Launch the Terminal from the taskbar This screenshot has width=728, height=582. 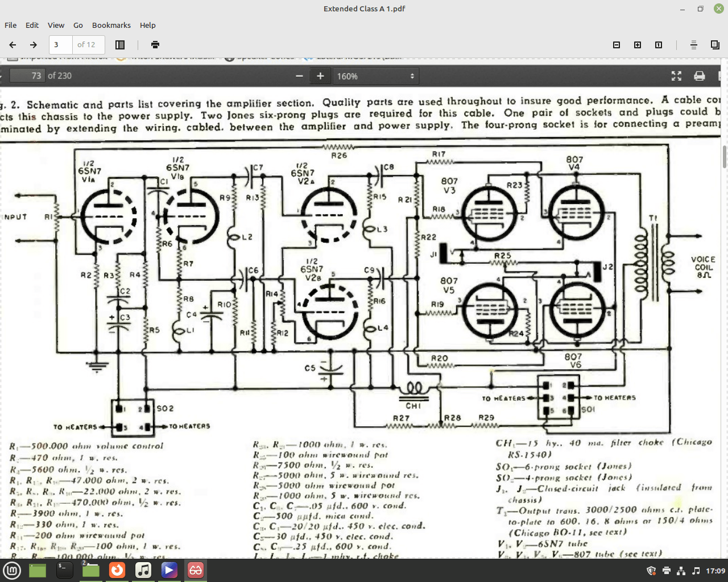click(64, 570)
